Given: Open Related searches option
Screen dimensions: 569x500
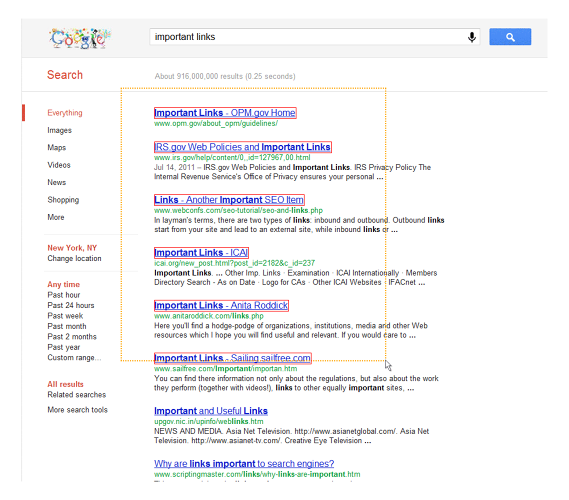Looking at the screenshot, I should tap(77, 394).
